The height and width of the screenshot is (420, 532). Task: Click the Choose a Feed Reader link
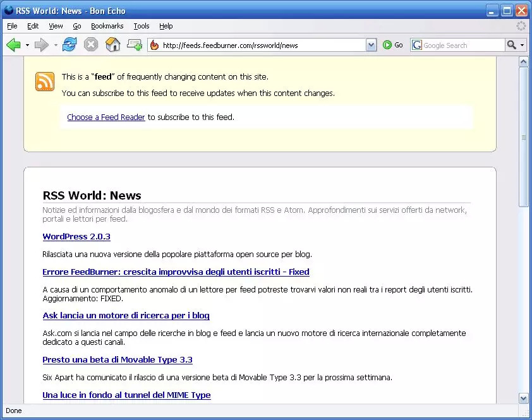coord(106,117)
